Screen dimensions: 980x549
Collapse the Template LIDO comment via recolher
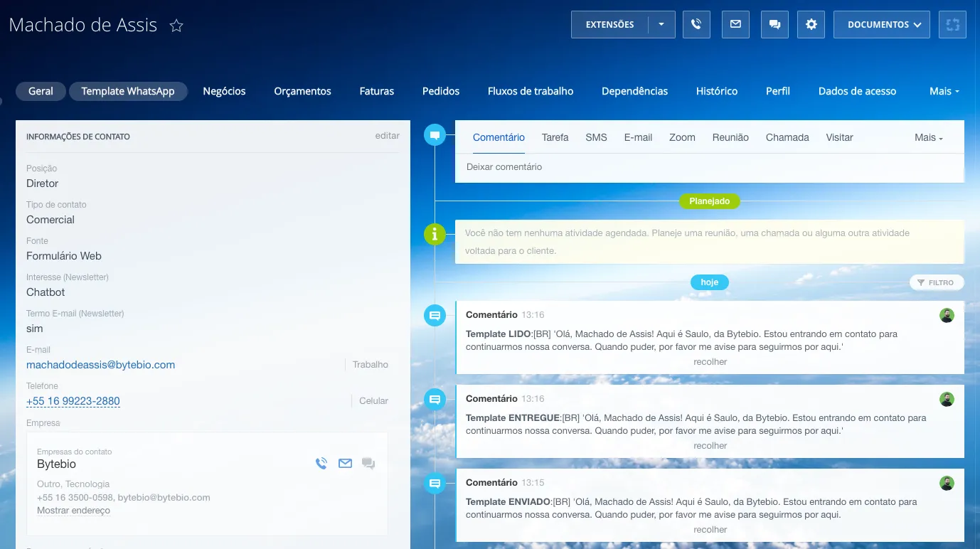click(x=710, y=362)
